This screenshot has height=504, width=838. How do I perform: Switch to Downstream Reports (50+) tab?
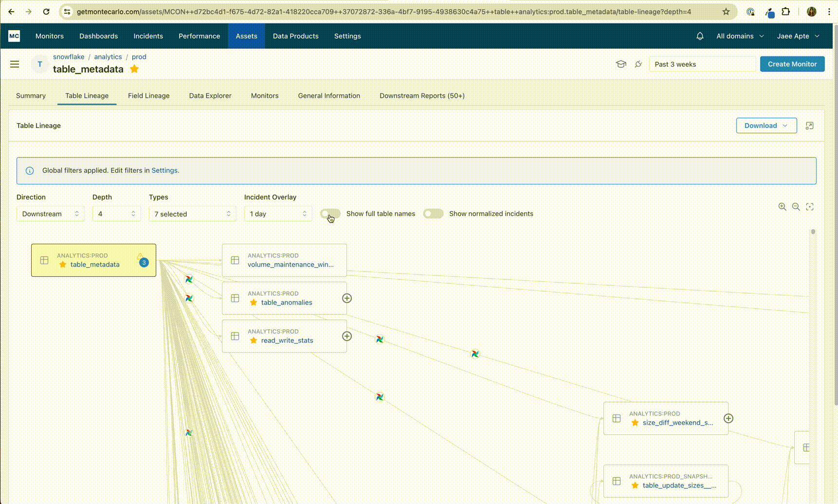click(x=422, y=96)
